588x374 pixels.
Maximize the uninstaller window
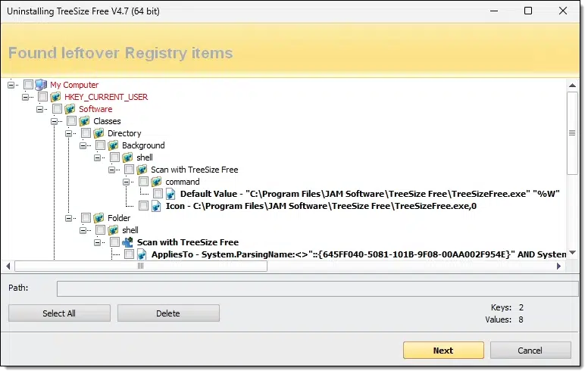528,11
